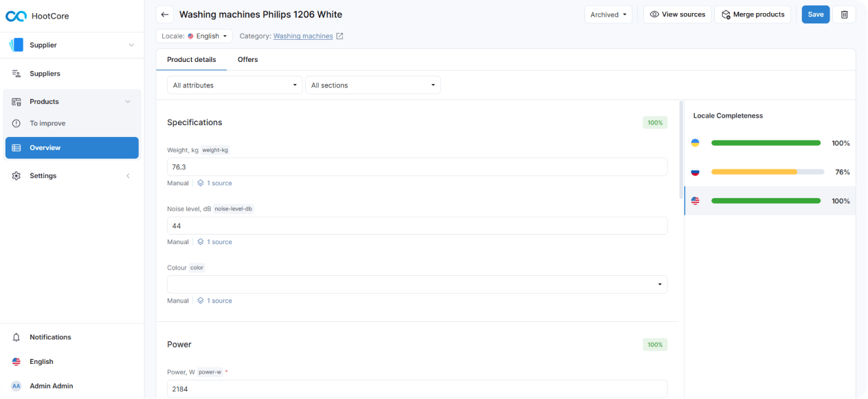This screenshot has width=868, height=399.
Task: Click the Suppliers list icon in sidebar
Action: 16,74
